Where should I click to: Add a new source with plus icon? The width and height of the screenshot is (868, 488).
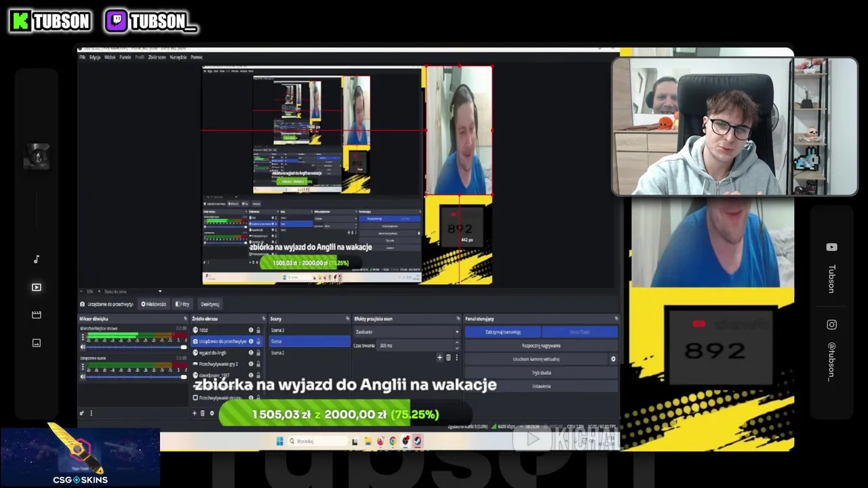[x=195, y=413]
